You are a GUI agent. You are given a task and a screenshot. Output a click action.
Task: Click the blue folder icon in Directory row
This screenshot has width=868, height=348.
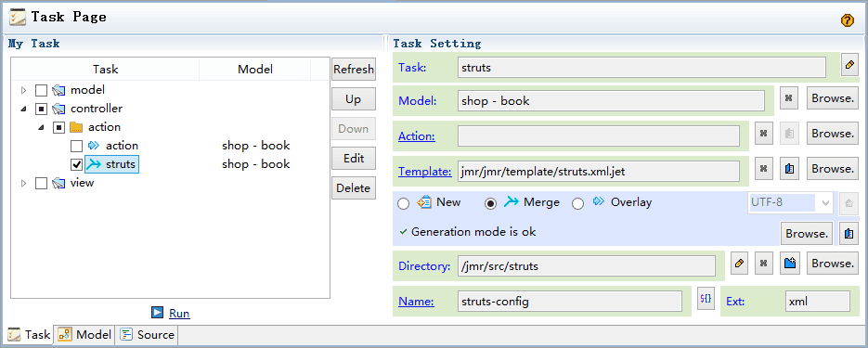790,264
